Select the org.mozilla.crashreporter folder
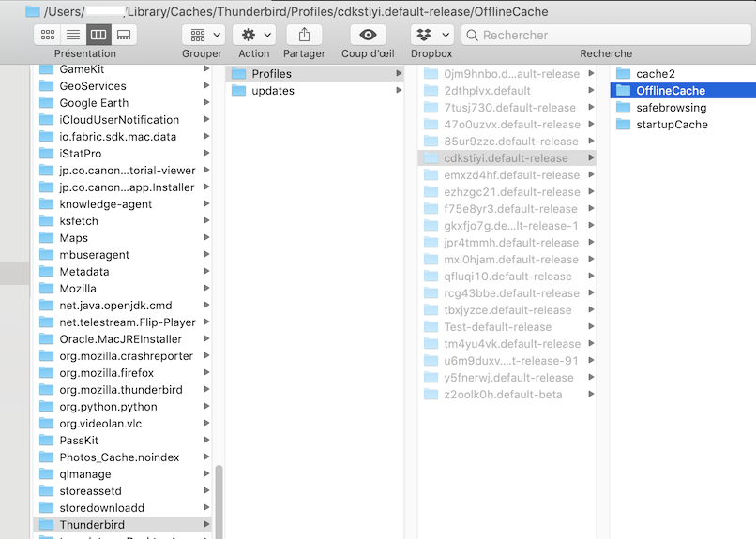This screenshot has width=756, height=539. 123,355
